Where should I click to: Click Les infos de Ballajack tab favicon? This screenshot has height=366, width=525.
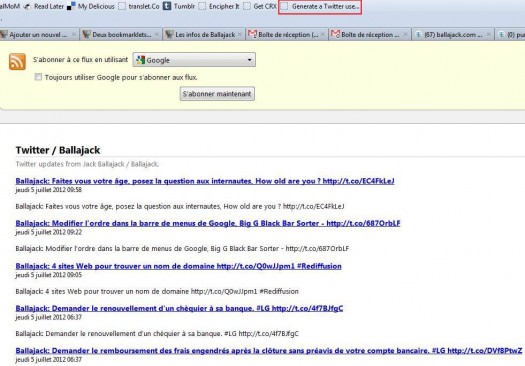point(169,34)
